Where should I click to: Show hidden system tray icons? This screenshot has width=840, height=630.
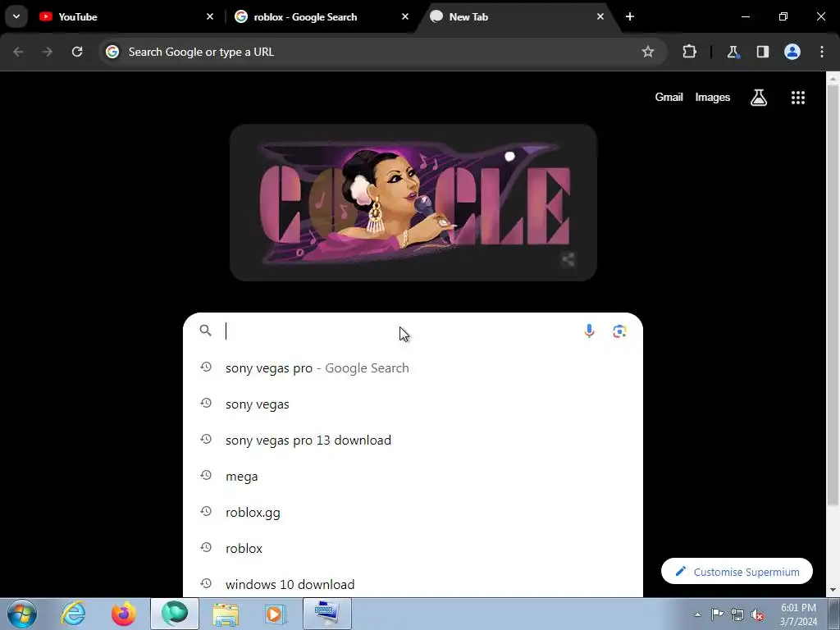tap(697, 614)
